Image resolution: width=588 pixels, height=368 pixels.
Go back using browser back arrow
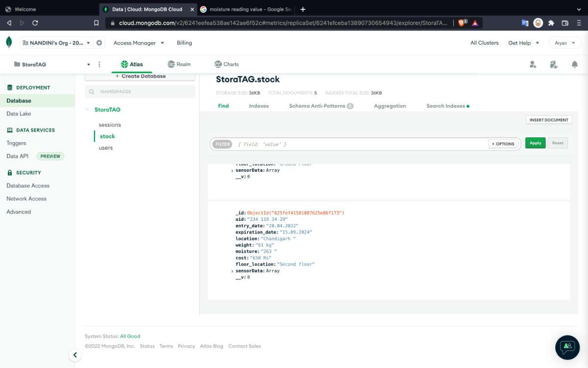coord(9,23)
